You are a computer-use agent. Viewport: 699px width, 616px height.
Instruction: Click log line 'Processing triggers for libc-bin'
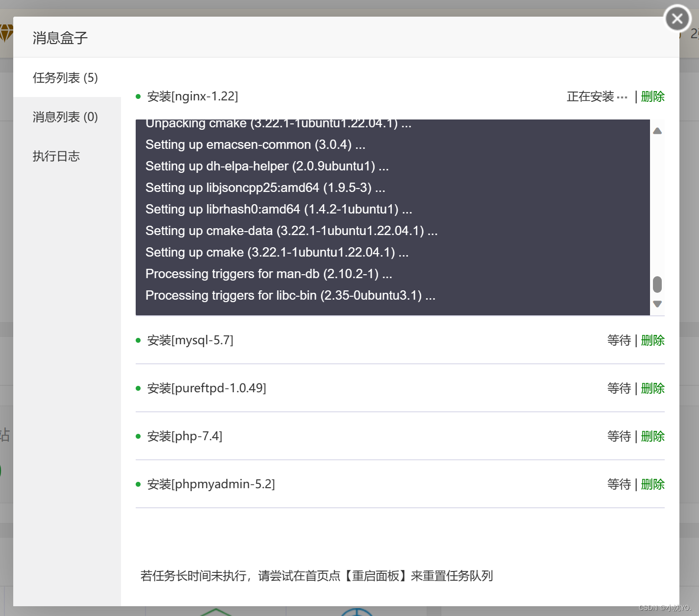(x=290, y=296)
